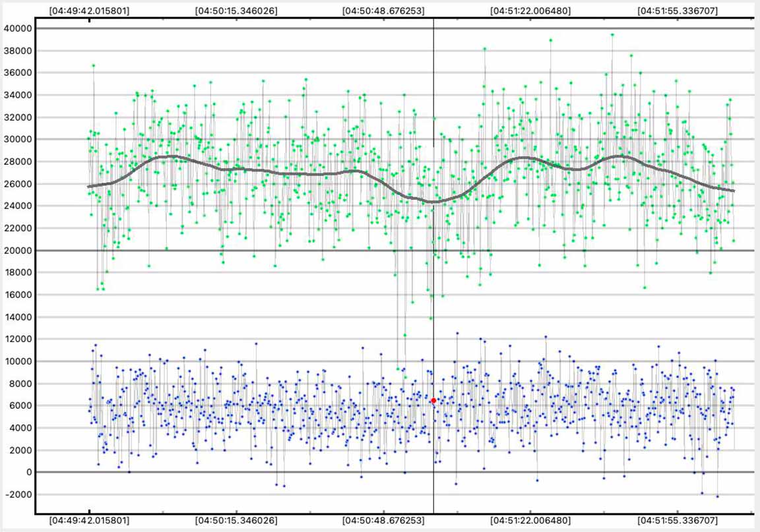
Task: Select the top 04:50:15.346026 timestamp label
Action: tap(236, 11)
